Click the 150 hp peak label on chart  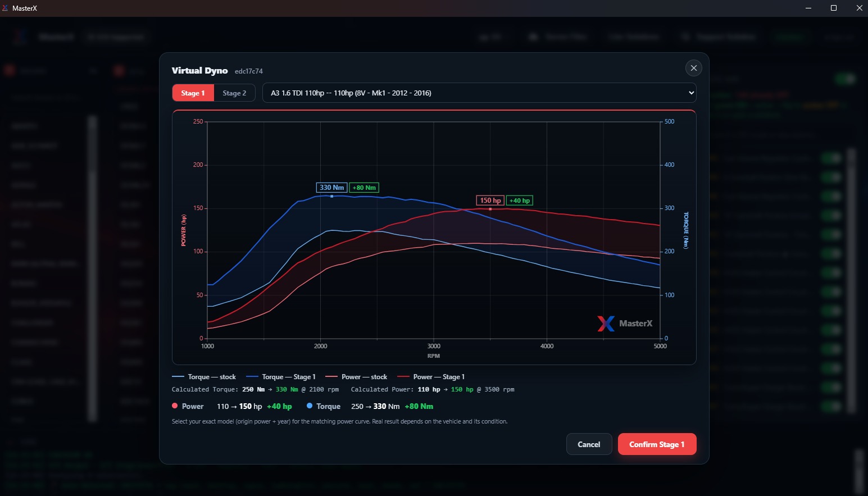(x=490, y=201)
